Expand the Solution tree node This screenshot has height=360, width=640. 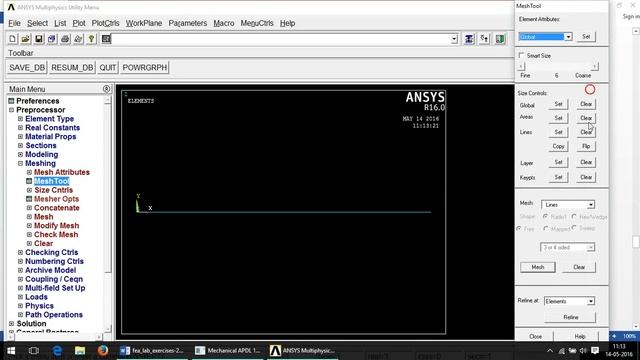pyautogui.click(x=11, y=324)
